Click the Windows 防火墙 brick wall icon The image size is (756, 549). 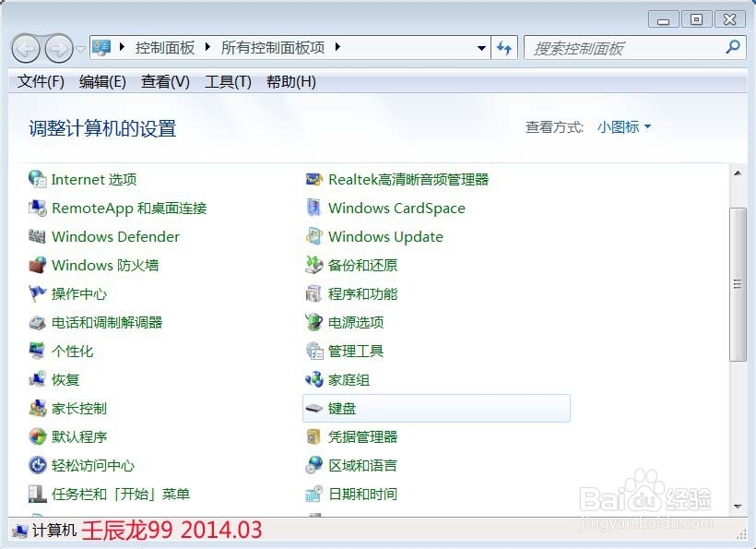pyautogui.click(x=37, y=265)
